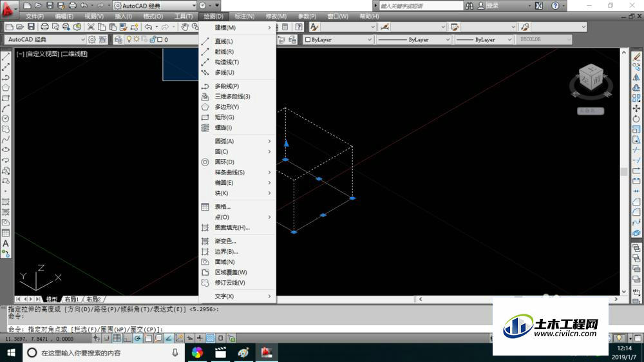Open the ByLayer color dropdown
The width and height of the screenshot is (644, 362).
click(338, 40)
